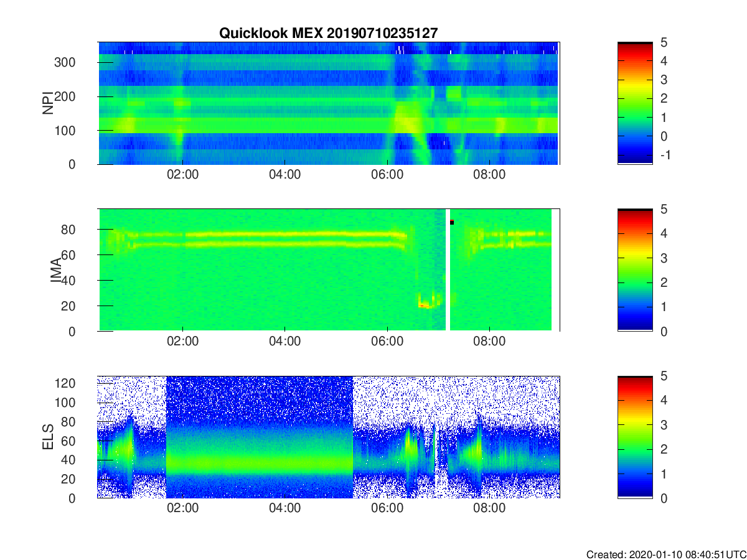Click inside the NPI spectrogram panel
Image resolution: width=747 pixels, height=560 pixels.
click(329, 103)
